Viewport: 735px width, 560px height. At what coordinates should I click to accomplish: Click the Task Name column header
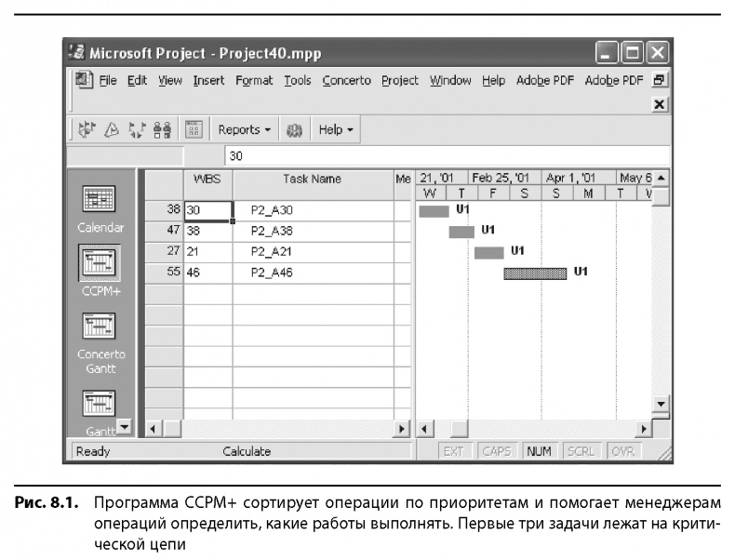tap(312, 180)
